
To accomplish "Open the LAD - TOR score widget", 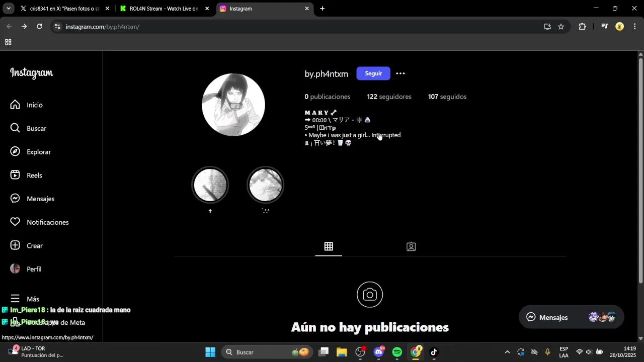I will [35, 352].
